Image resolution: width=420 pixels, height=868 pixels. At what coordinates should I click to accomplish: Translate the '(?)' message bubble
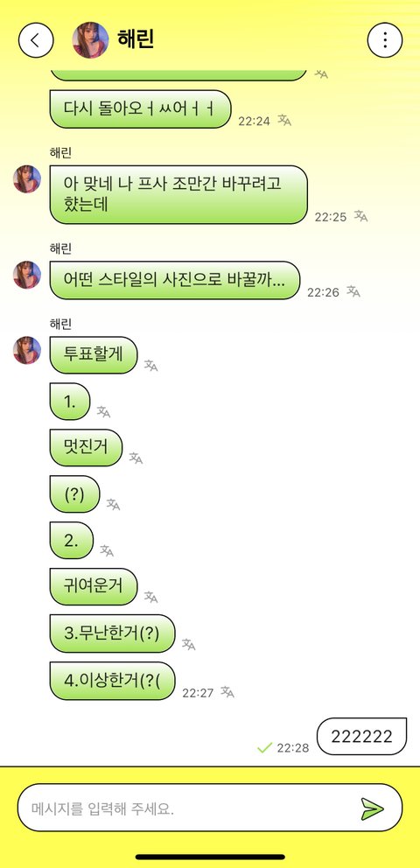coord(114,504)
